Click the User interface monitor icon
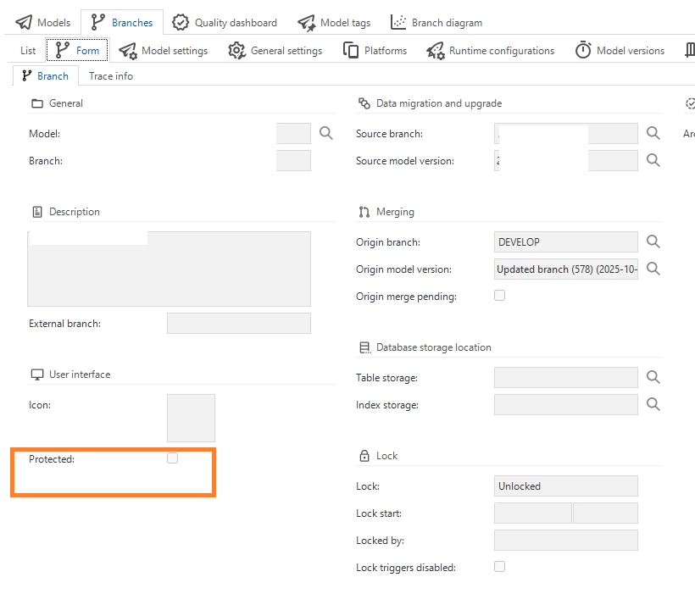This screenshot has width=695, height=616. click(x=37, y=375)
